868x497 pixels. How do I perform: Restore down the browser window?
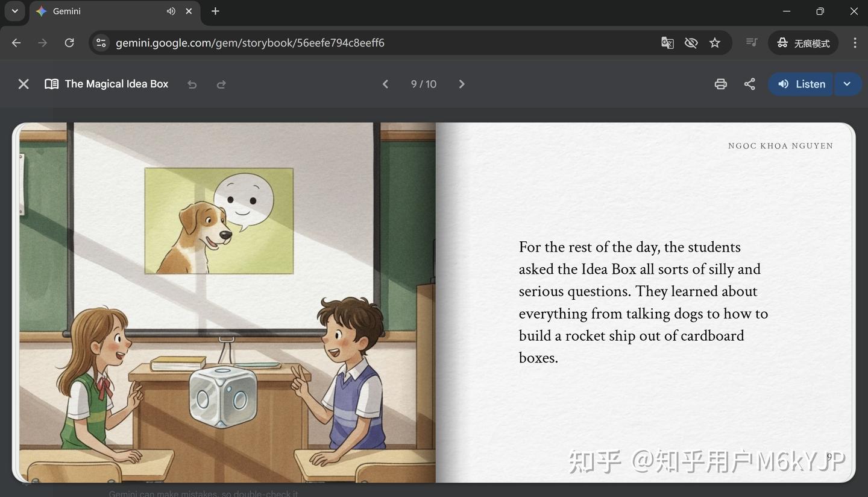820,11
